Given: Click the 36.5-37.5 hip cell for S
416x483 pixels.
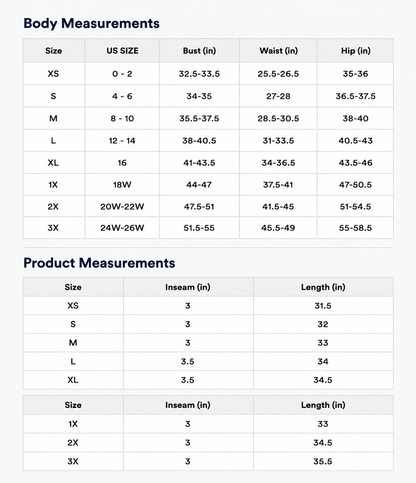Looking at the screenshot, I should pos(355,96).
